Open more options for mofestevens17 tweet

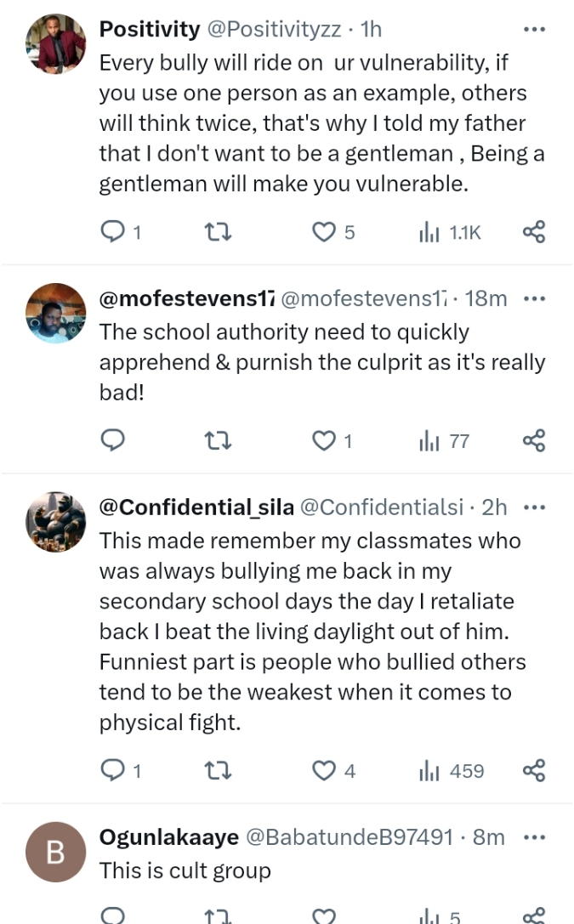[535, 298]
